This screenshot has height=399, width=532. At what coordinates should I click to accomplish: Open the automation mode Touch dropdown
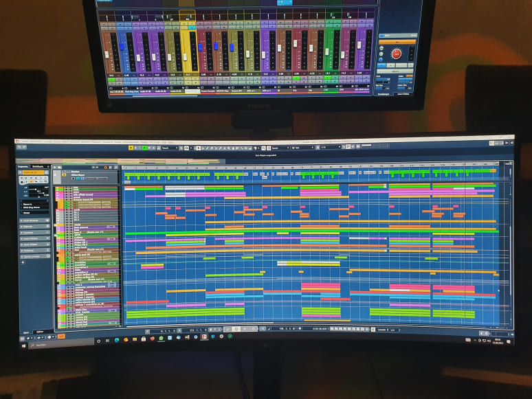pos(170,148)
